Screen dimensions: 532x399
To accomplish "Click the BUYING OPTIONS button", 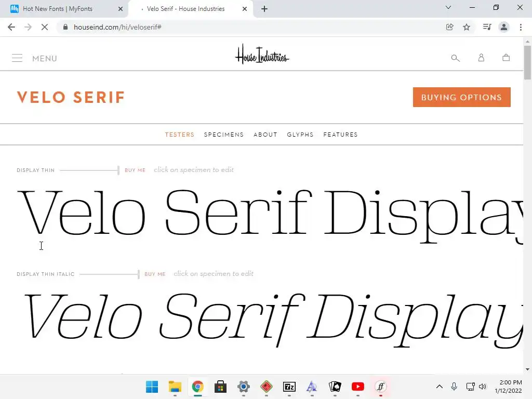I will pos(461,97).
